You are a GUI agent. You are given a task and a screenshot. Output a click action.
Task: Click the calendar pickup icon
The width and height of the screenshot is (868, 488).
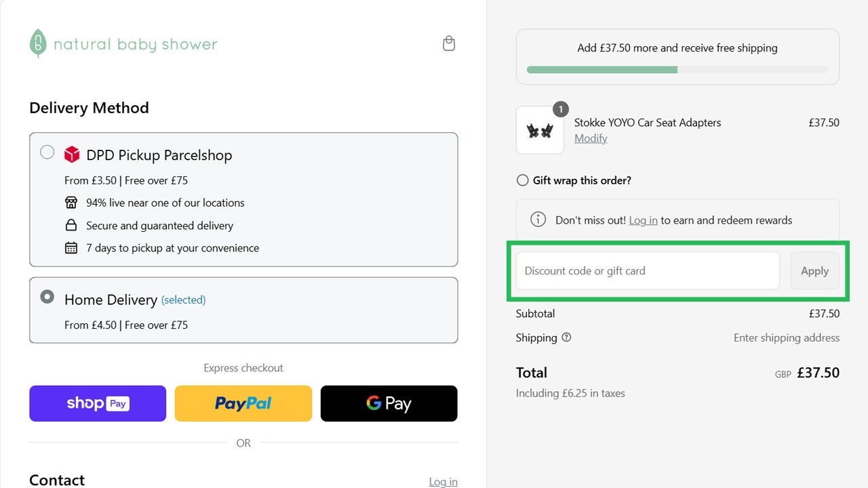click(x=71, y=248)
